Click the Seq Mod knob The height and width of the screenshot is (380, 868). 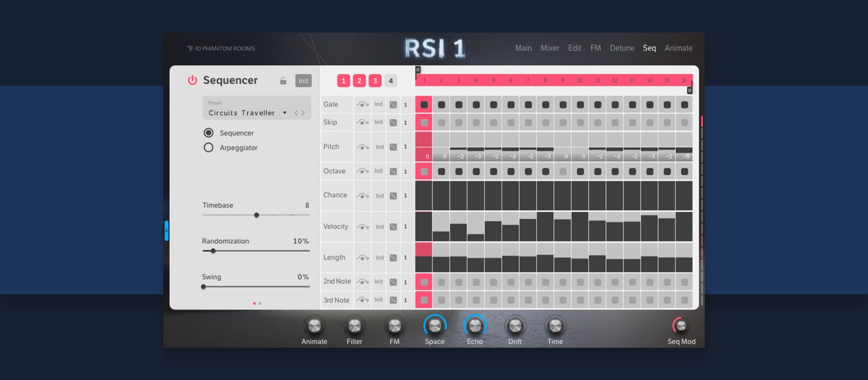click(x=681, y=326)
